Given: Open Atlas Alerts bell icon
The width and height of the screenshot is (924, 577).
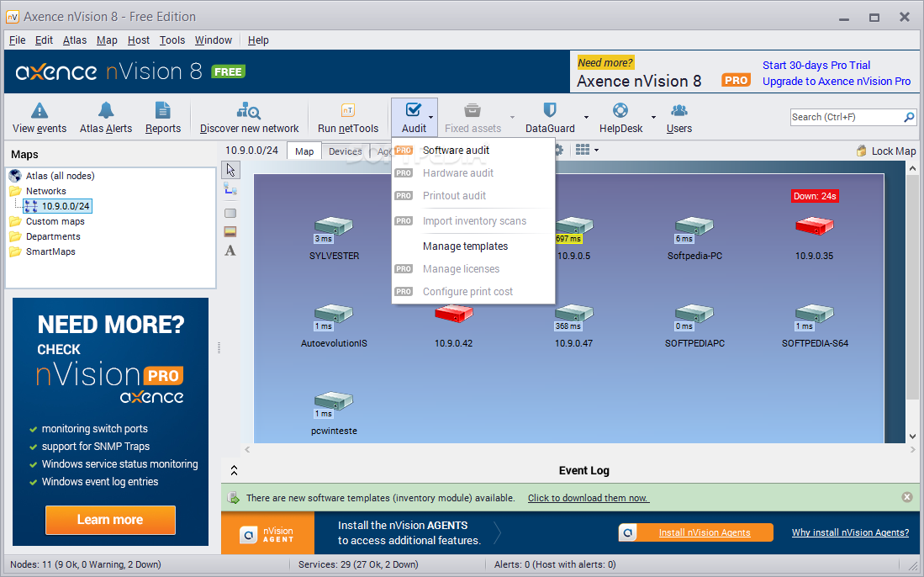Looking at the screenshot, I should coord(106,110).
